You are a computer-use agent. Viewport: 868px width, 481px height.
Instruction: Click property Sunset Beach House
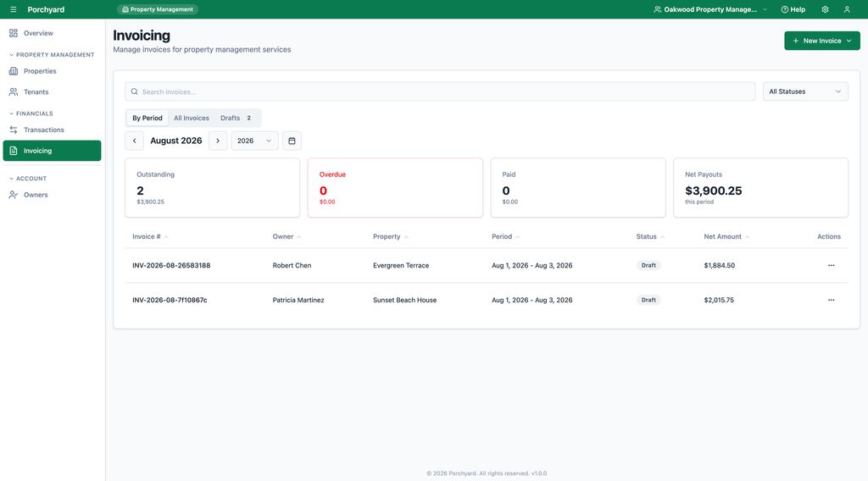[404, 301]
